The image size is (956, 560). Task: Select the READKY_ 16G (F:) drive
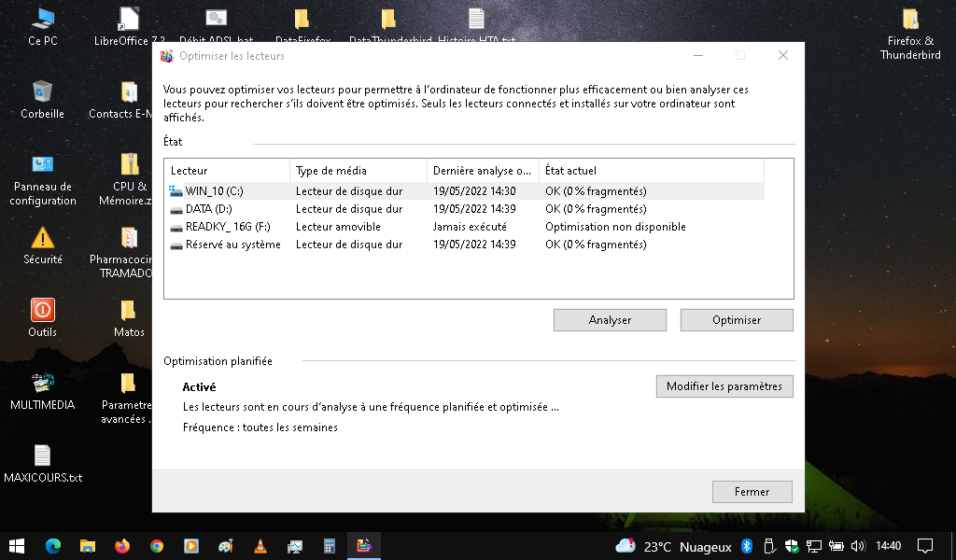click(x=466, y=227)
